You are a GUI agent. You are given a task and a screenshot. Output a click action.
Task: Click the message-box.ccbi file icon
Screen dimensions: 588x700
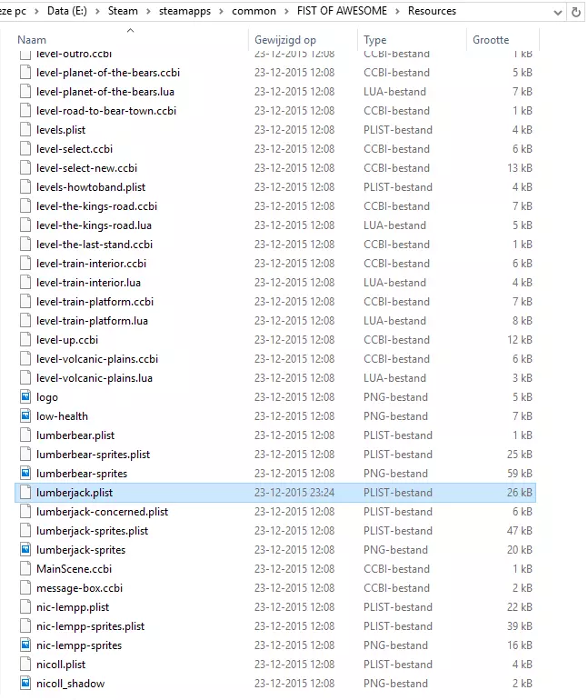[25, 588]
